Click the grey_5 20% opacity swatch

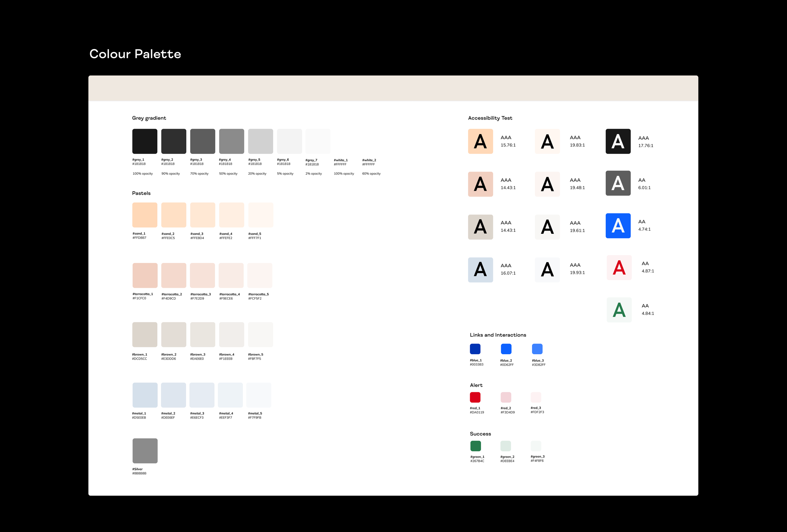[x=260, y=142]
